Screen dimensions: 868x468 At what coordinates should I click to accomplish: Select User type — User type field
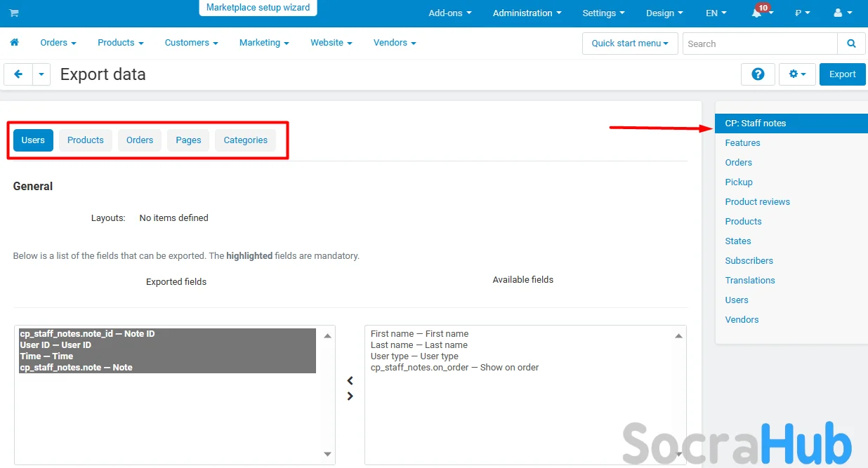click(414, 356)
